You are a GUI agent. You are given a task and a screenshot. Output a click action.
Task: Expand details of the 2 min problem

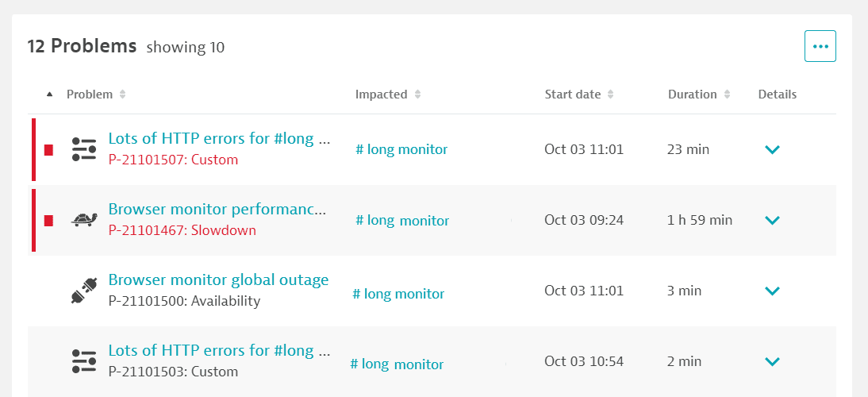coord(772,361)
